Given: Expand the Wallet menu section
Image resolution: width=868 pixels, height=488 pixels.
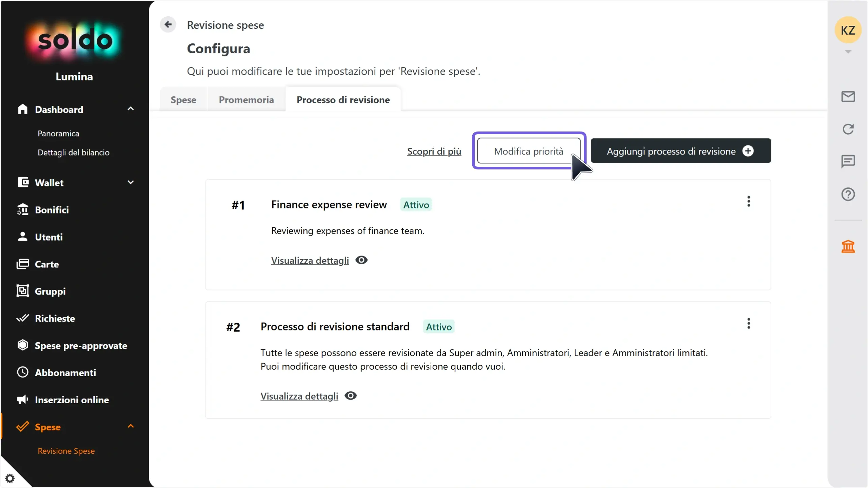Looking at the screenshot, I should tap(131, 182).
